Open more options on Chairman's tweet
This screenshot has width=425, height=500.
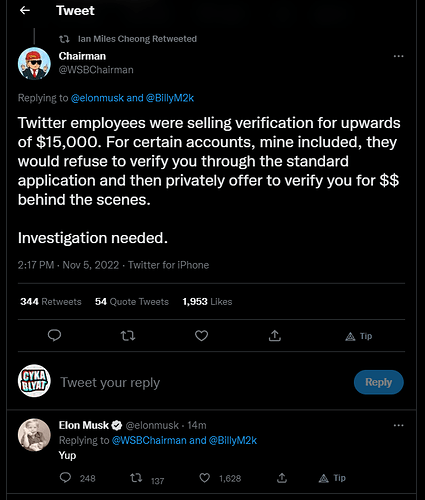[398, 56]
